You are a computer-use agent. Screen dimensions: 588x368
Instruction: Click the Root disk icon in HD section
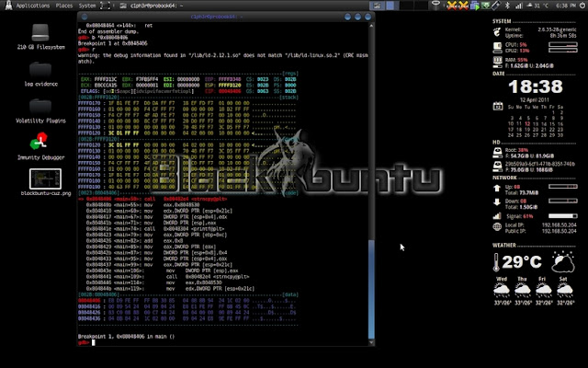[497, 153]
